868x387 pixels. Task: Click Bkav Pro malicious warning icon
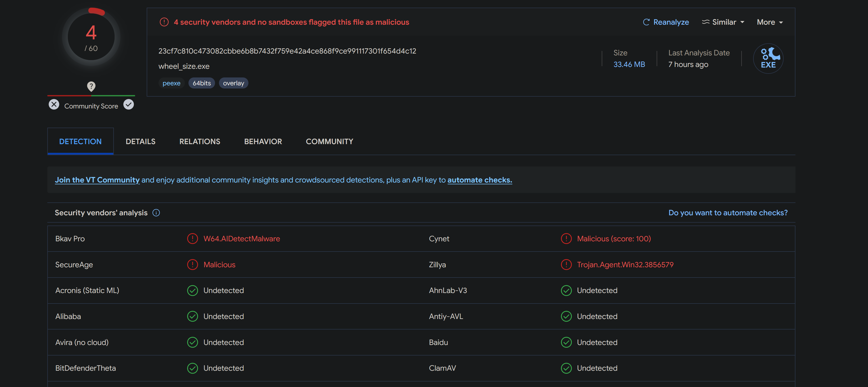click(x=192, y=239)
